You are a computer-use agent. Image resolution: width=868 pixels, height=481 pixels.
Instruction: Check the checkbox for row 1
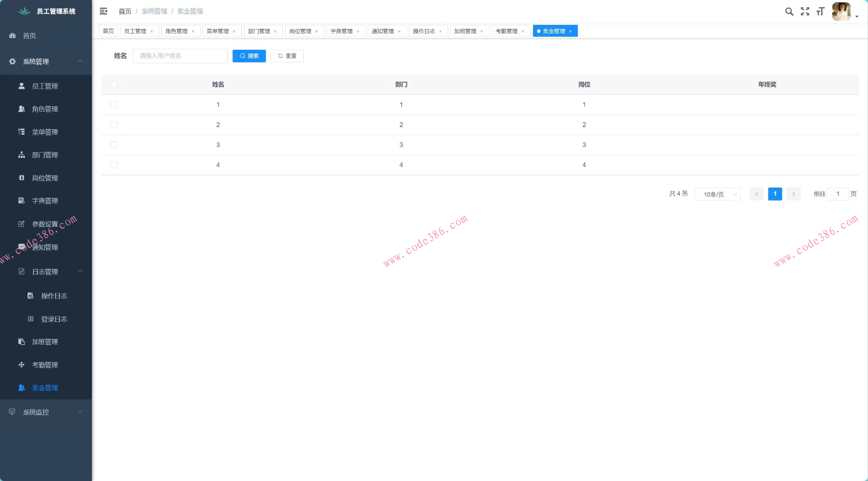click(114, 105)
